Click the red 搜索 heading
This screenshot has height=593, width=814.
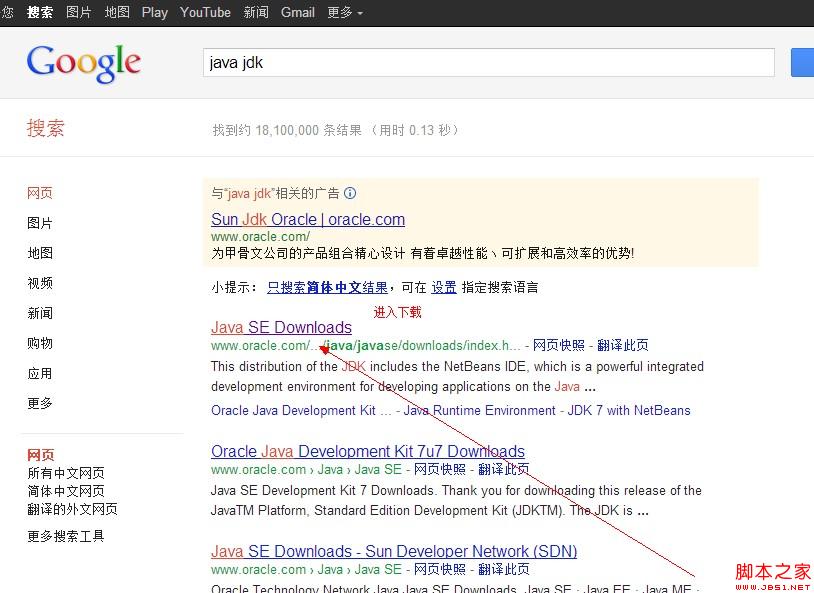tap(46, 128)
